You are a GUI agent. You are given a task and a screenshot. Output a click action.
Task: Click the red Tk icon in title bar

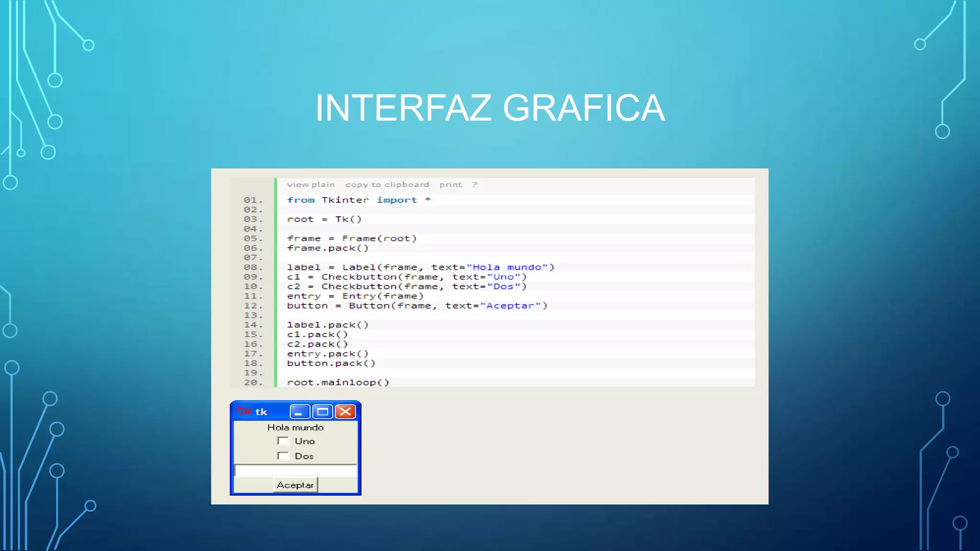pos(244,411)
